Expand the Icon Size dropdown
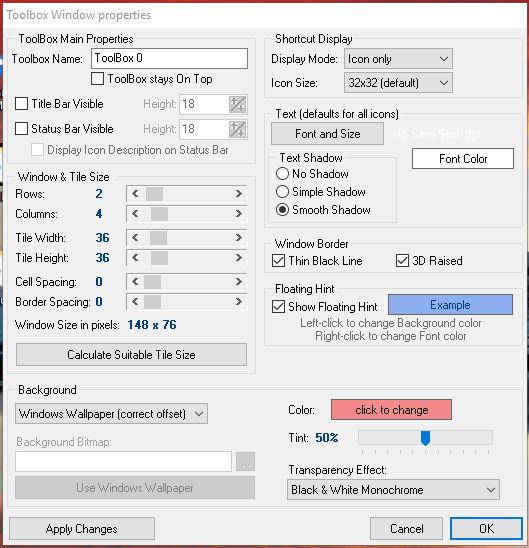529x548 pixels. [x=398, y=83]
